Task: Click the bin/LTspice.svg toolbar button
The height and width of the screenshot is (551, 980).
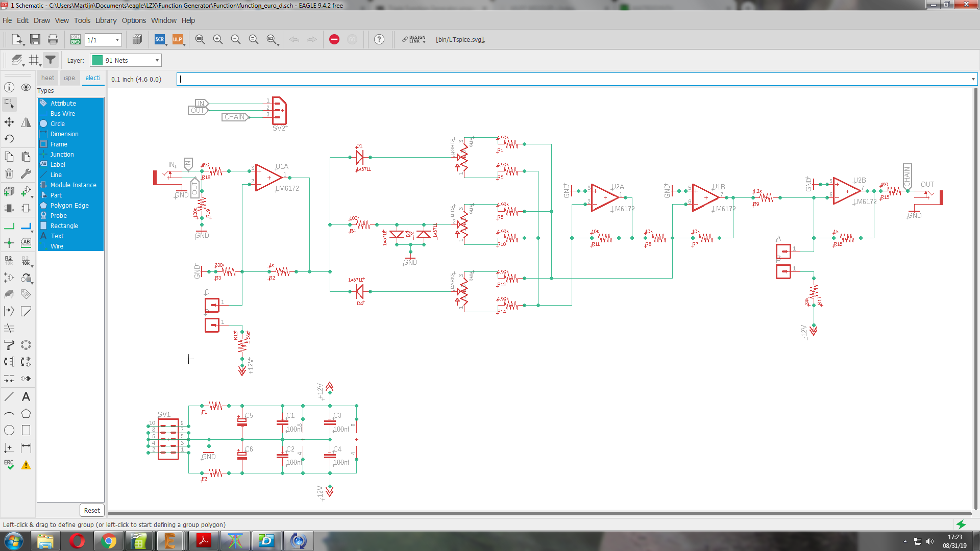Action: coord(460,39)
